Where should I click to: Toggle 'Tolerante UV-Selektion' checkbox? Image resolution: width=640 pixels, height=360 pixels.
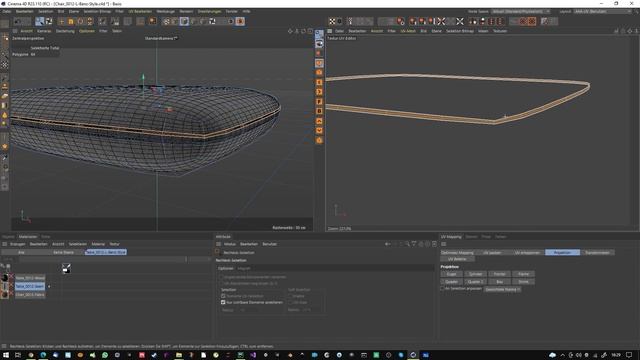click(223, 296)
